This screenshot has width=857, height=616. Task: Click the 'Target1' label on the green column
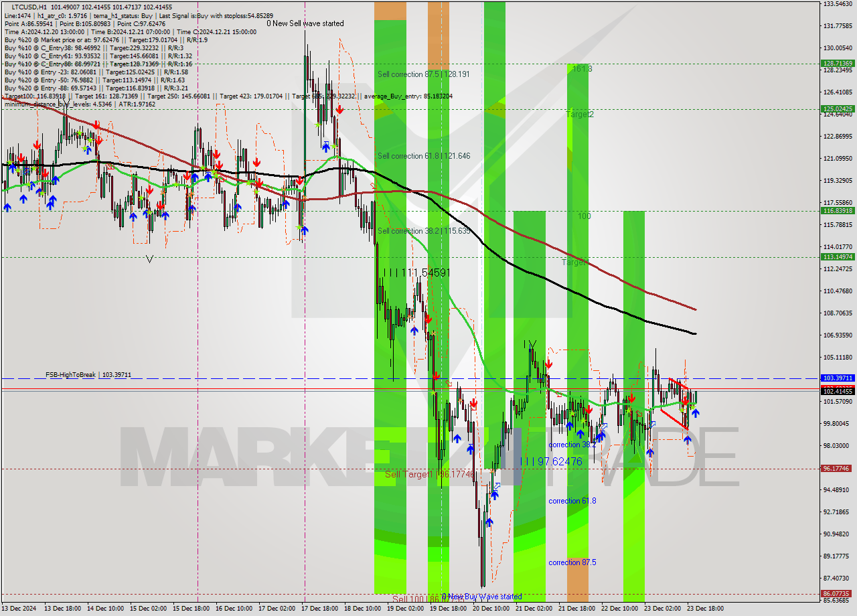click(x=575, y=262)
